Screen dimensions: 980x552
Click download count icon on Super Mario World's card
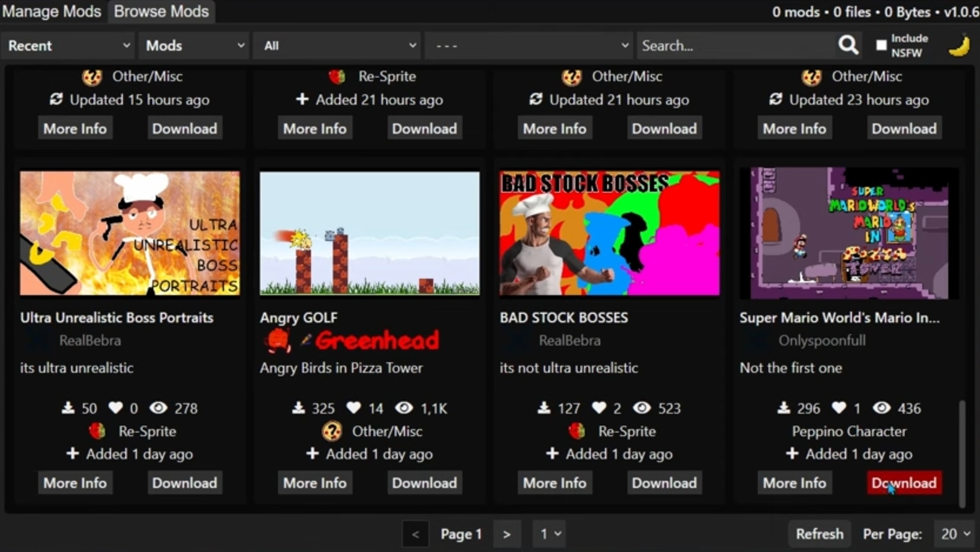[x=784, y=407]
